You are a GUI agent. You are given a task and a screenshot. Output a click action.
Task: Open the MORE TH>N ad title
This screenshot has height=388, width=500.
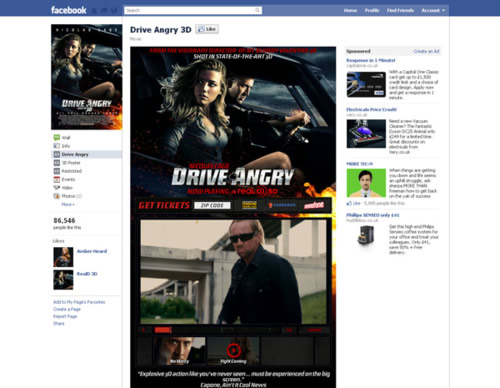tap(359, 164)
